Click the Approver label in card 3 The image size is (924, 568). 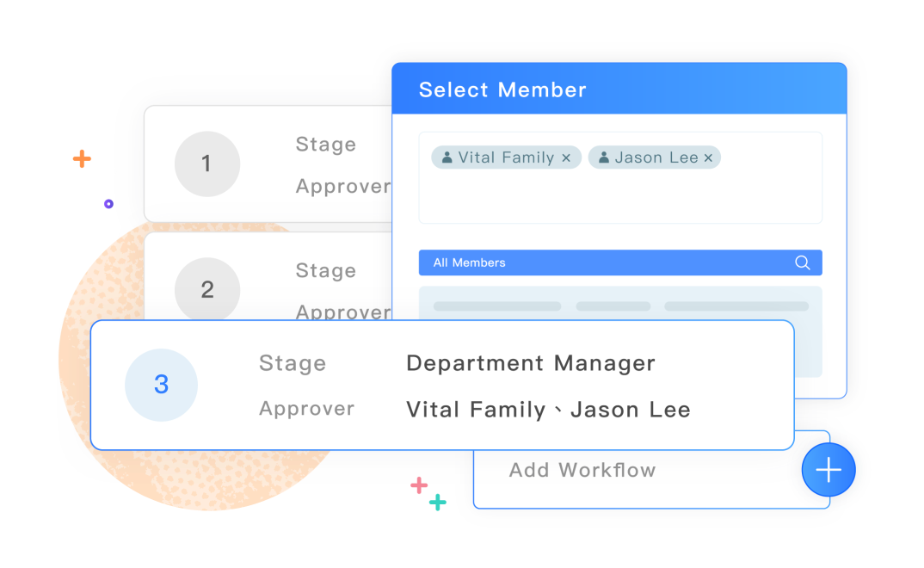(307, 408)
